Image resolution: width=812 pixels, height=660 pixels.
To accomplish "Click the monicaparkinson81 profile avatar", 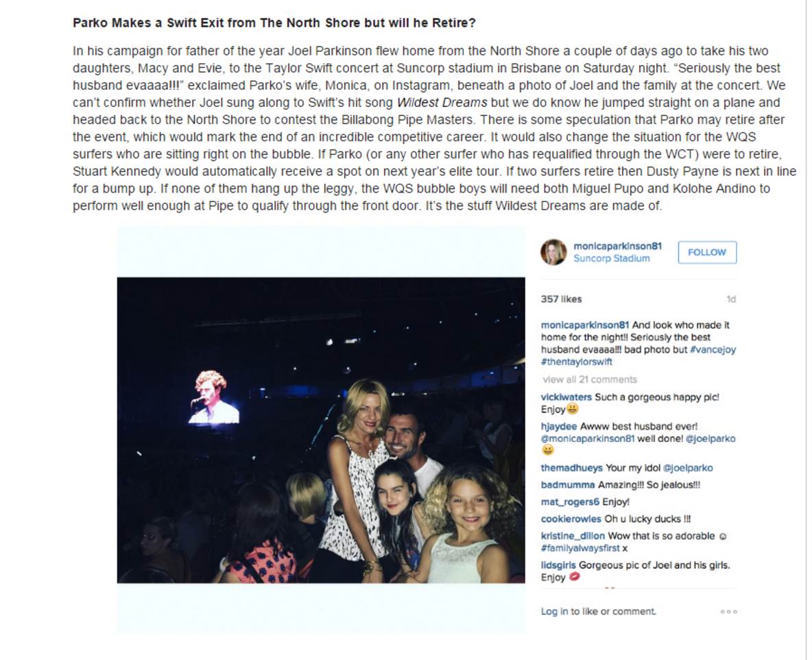I will point(553,252).
